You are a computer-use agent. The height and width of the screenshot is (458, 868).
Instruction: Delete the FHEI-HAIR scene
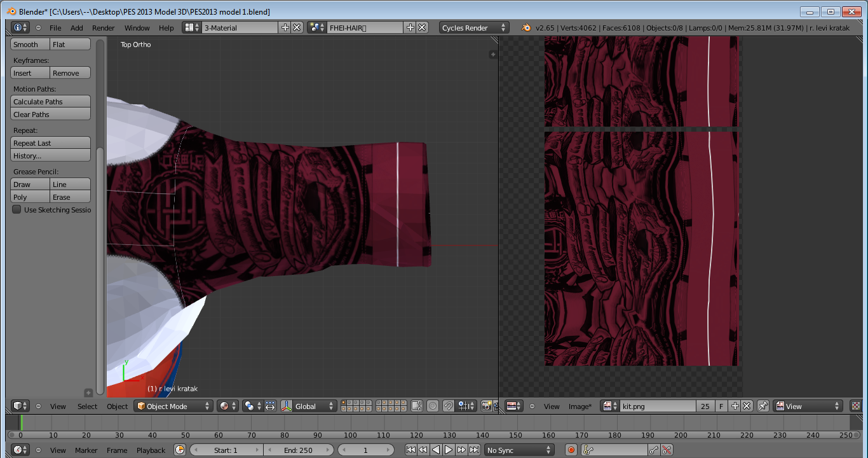click(x=421, y=27)
